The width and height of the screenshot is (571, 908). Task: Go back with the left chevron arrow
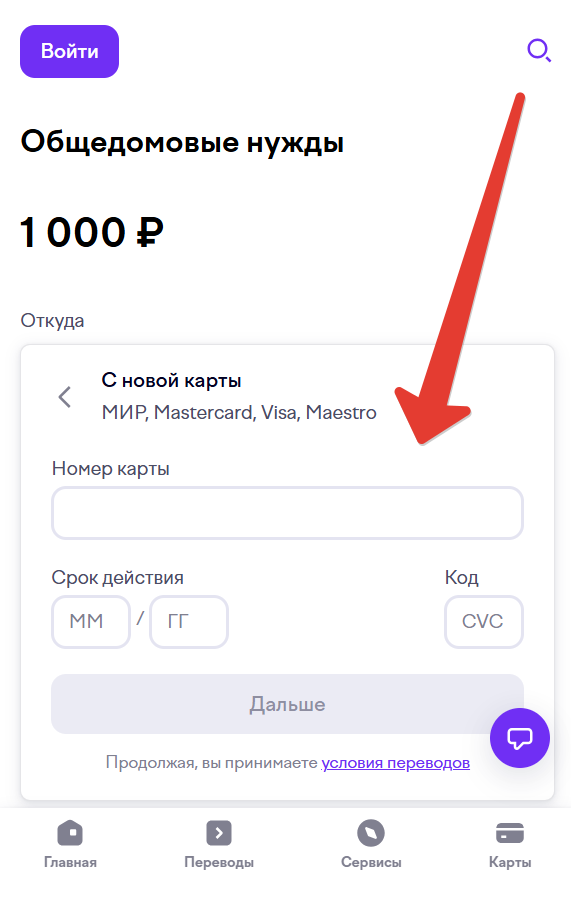pyautogui.click(x=65, y=397)
